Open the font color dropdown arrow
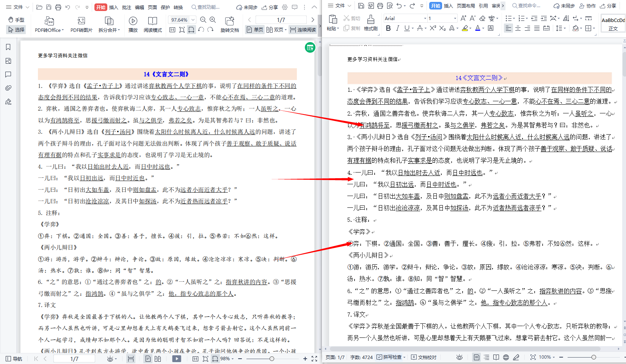Screen dimensions: 626x364 click(x=482, y=28)
